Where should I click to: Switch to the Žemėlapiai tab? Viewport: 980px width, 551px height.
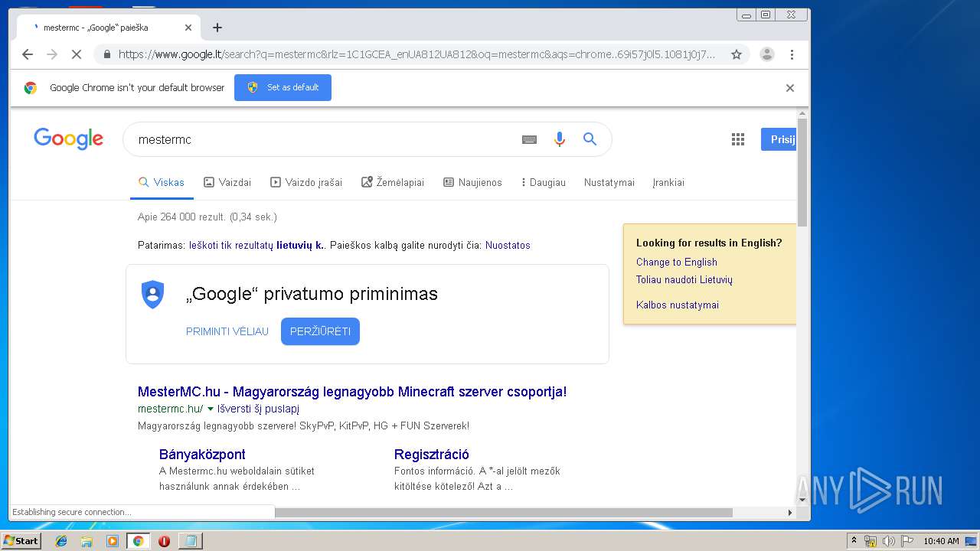point(393,182)
